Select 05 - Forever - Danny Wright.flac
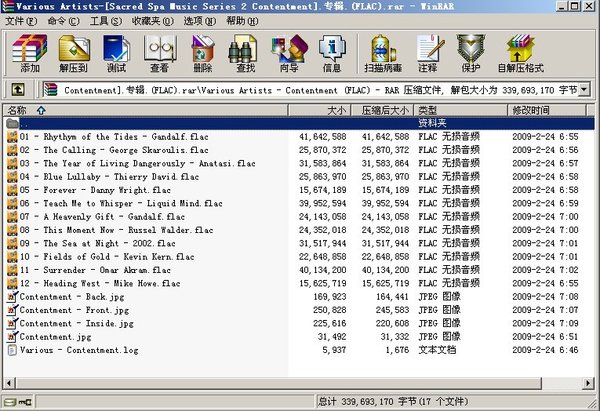Viewport: 600px width, 411px height. [95, 190]
